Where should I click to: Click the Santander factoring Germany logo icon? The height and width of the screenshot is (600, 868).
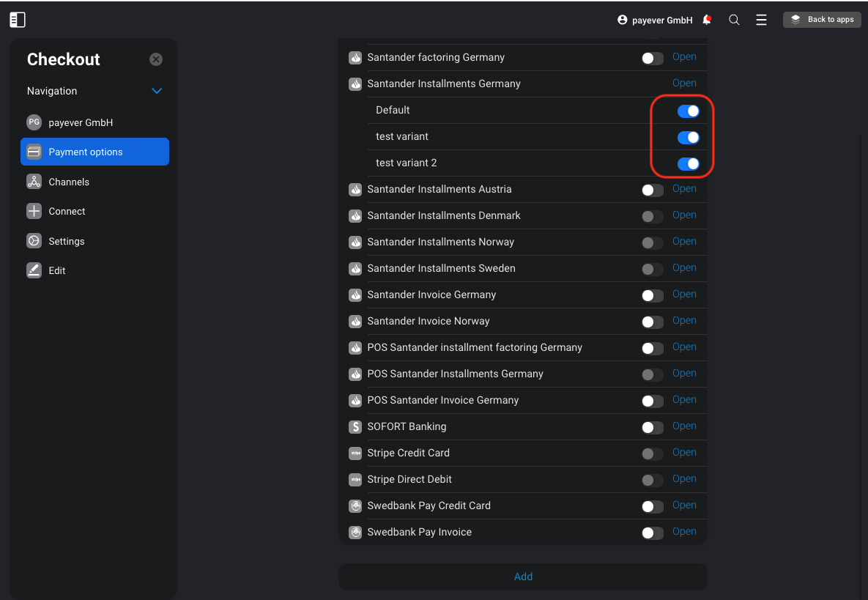pos(355,58)
